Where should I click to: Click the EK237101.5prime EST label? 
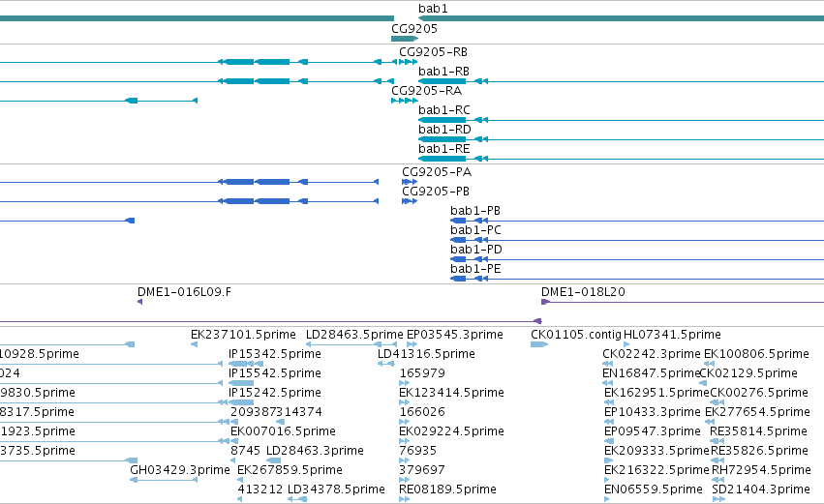[243, 335]
